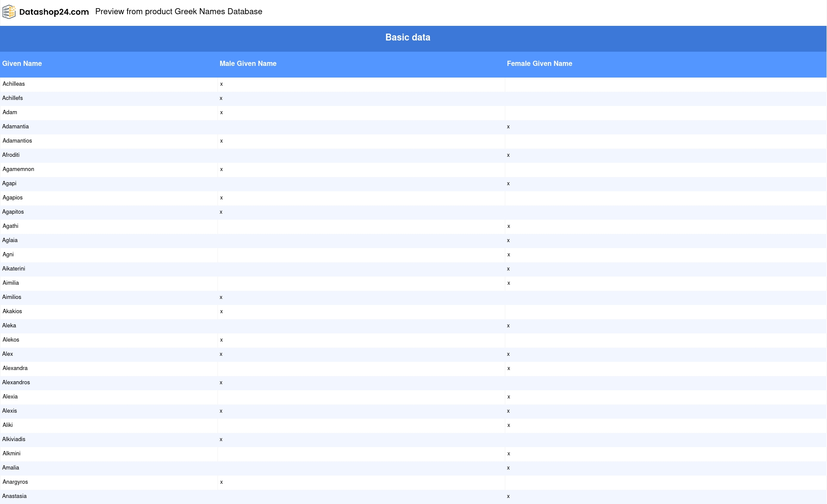Image resolution: width=827 pixels, height=504 pixels.
Task: Click the 'Female Given Name' column header
Action: tap(540, 63)
